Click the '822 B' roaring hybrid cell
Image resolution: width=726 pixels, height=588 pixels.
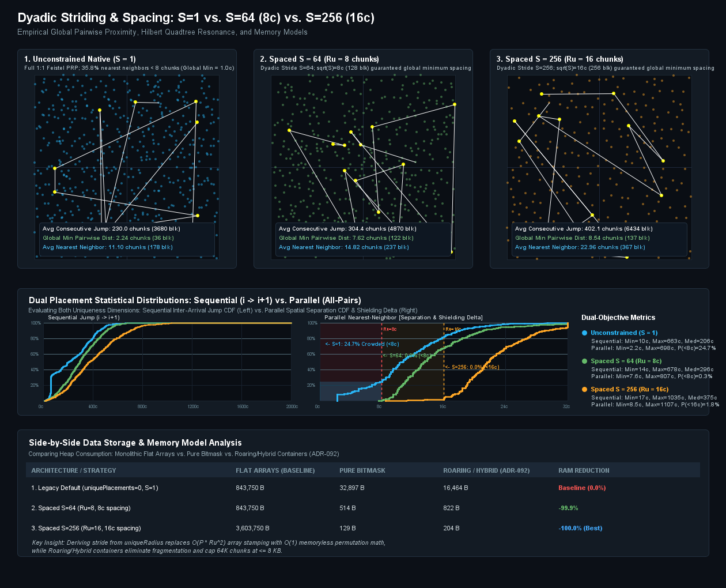451,508
